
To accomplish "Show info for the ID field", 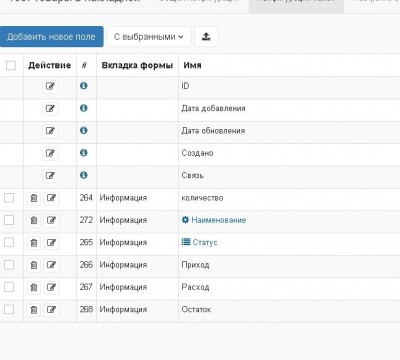I will click(x=84, y=86).
